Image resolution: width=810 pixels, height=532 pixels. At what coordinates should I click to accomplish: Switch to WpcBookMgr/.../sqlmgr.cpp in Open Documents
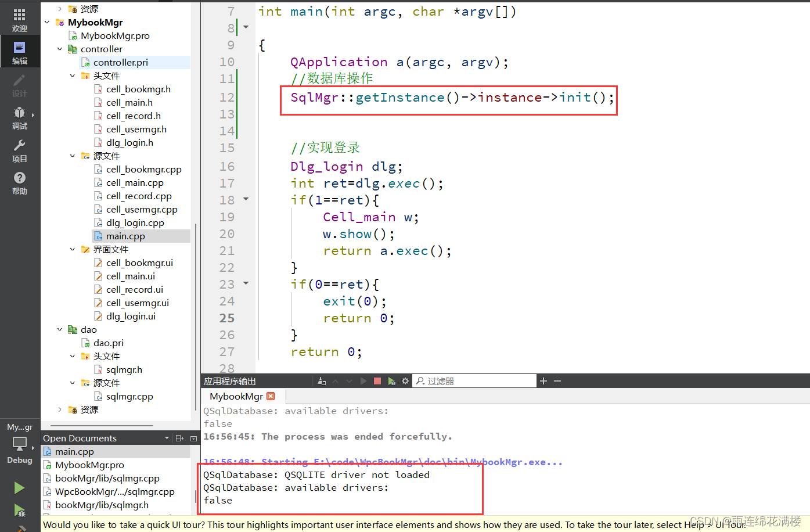pos(114,491)
